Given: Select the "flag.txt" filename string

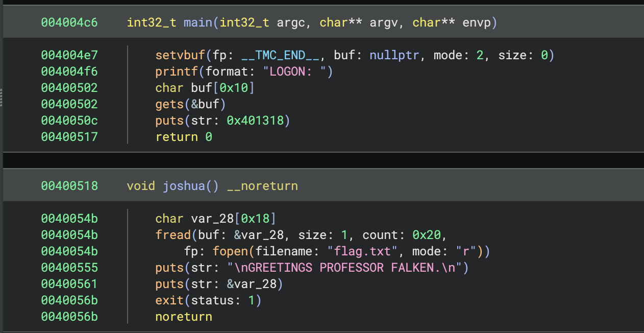Looking at the screenshot, I should [x=361, y=251].
